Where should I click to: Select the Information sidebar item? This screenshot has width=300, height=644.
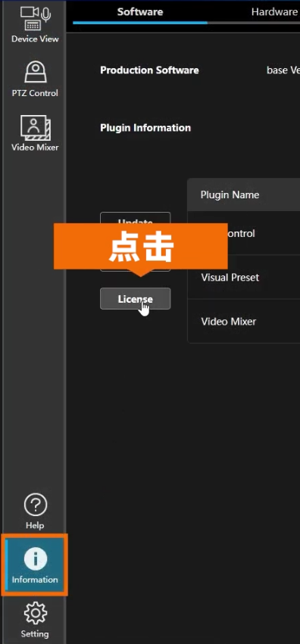(35, 565)
